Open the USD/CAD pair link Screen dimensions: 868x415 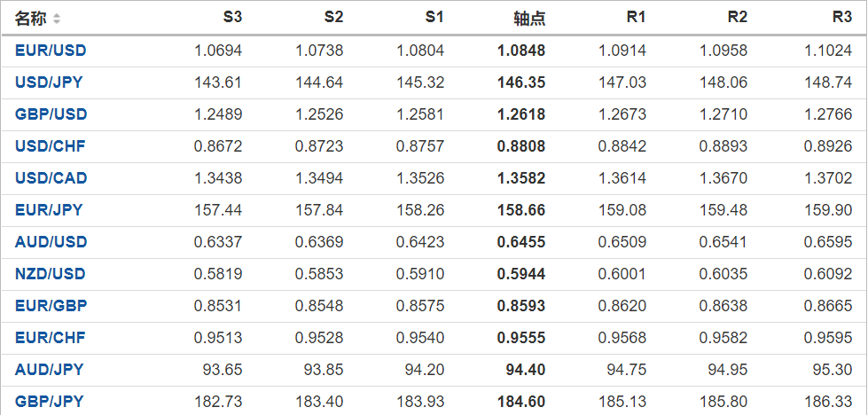point(51,178)
